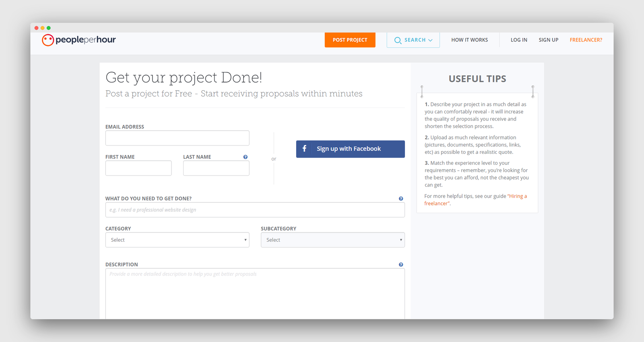The image size is (644, 342).
Task: Click tip 1 'Describe your project' text
Action: pos(476,115)
